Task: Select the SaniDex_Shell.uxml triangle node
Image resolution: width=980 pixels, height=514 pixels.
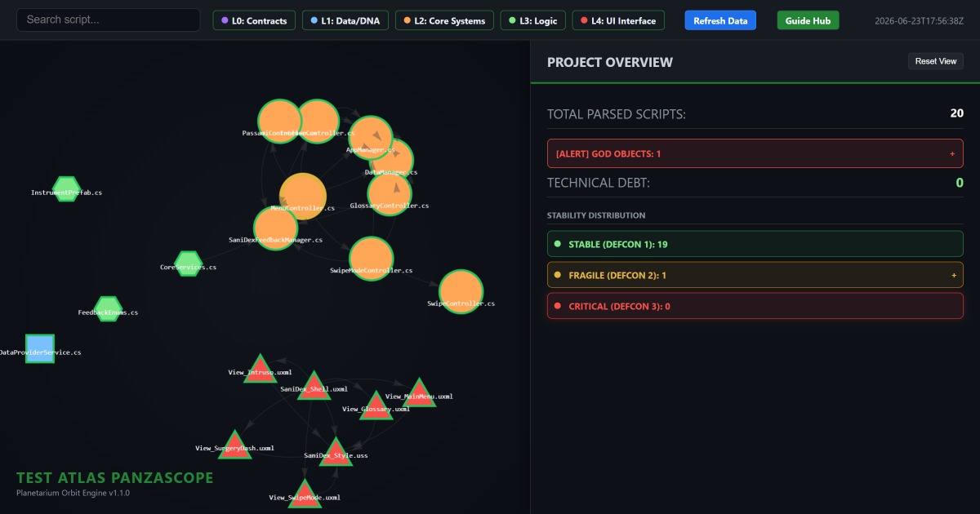Action: point(314,386)
